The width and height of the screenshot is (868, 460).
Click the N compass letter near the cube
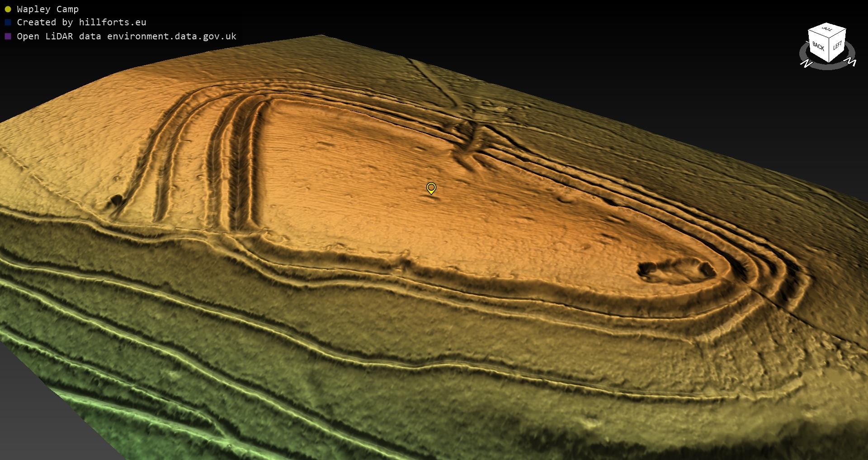806,64
